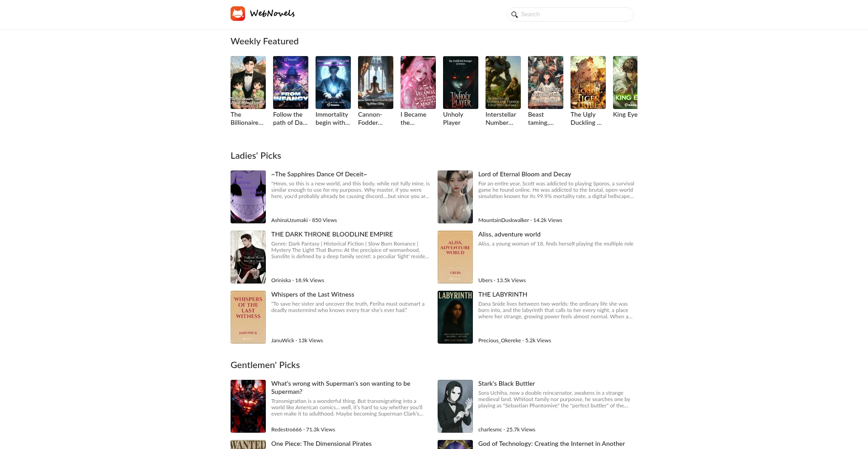Click THE LABYRINTH book cover
The height and width of the screenshot is (449, 868).
(x=455, y=317)
